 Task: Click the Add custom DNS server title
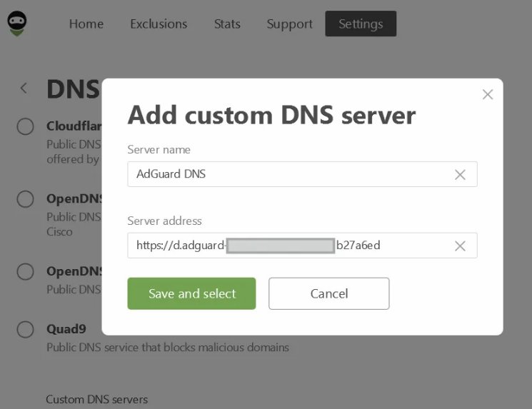[271, 116]
